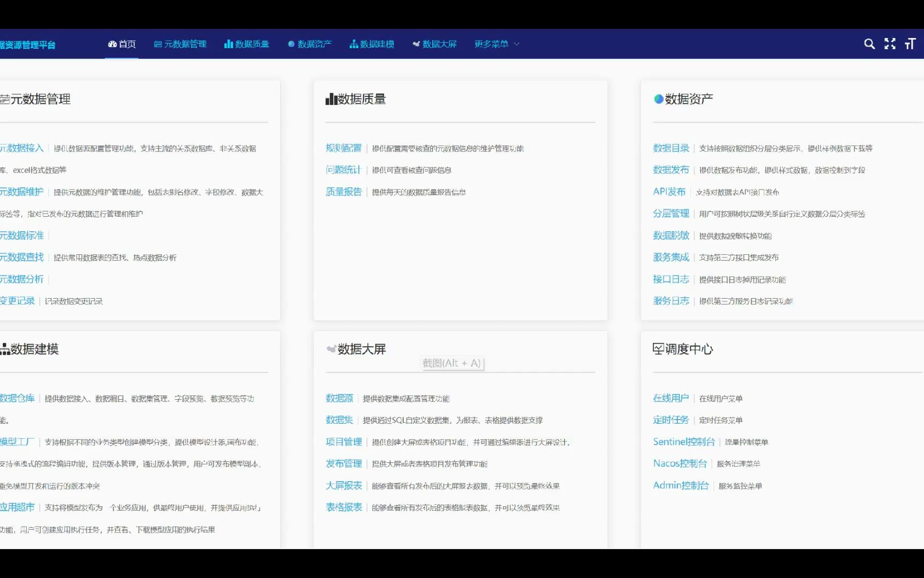Open 变更记录 link
Viewport: 924px width, 578px height.
tap(18, 301)
